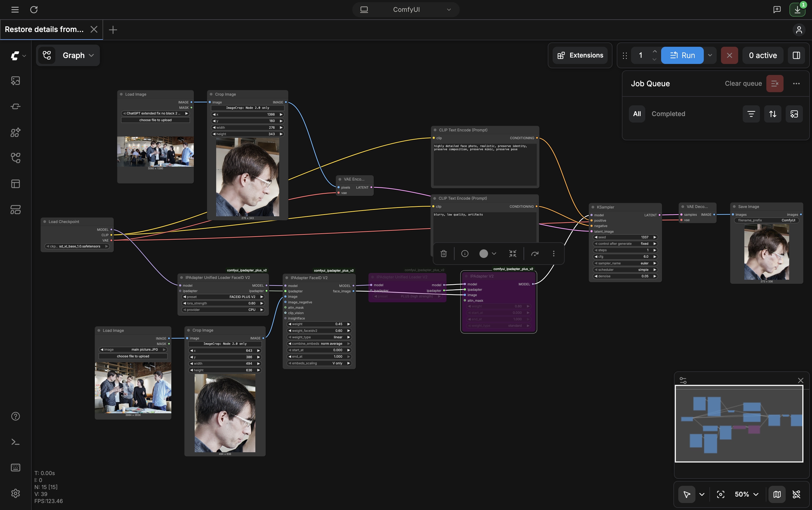Add a new workflow tab with plus
Screen dimensions: 812x510
[x=113, y=30]
